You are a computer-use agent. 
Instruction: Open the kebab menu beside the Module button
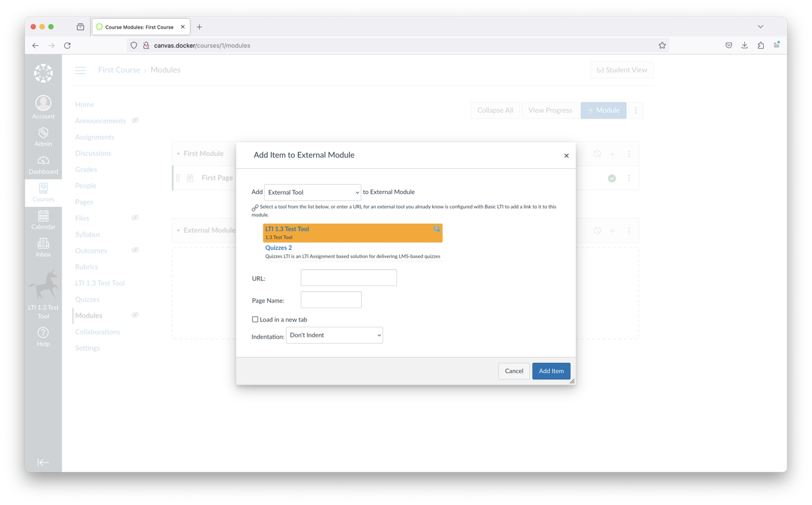coord(636,110)
